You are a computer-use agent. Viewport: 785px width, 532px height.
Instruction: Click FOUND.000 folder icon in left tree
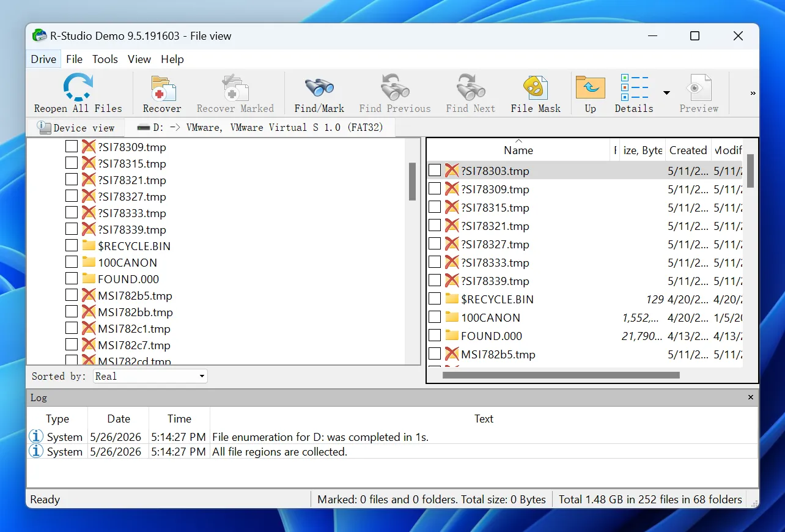(x=89, y=279)
